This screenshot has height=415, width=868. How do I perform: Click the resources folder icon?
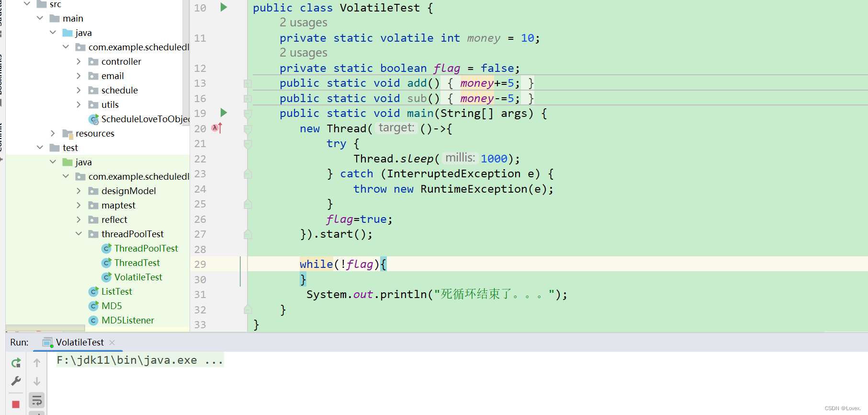68,134
